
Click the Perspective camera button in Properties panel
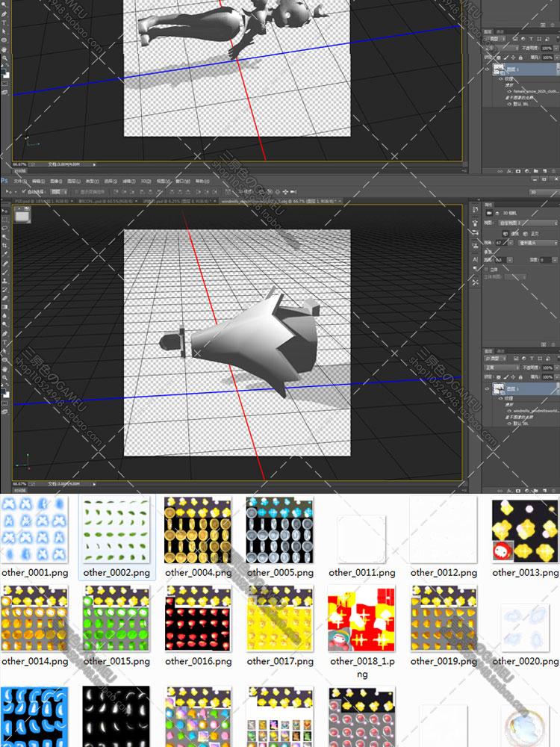pos(505,234)
